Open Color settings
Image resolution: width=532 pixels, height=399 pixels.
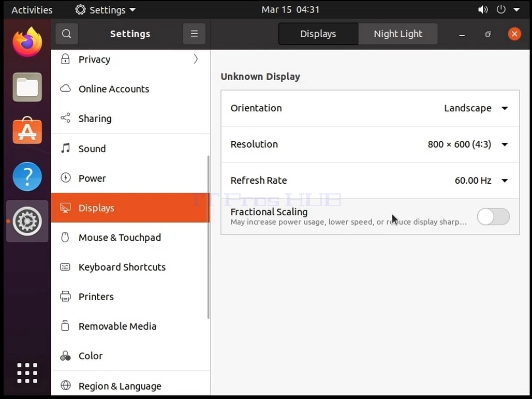pos(130,356)
